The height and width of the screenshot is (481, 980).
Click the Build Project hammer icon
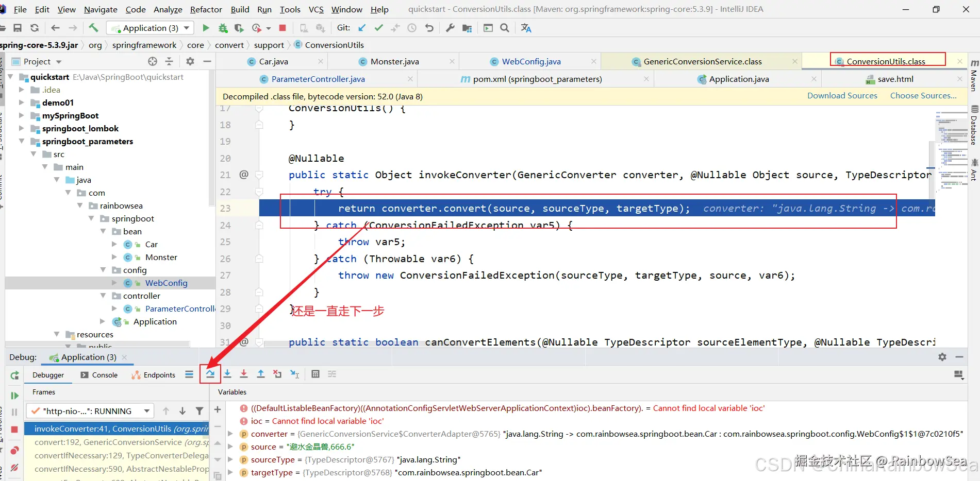pos(93,28)
